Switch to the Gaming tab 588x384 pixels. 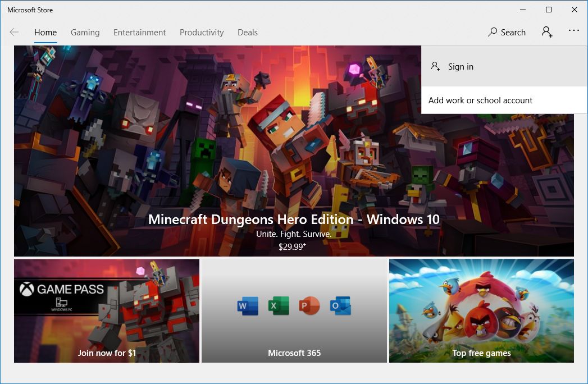[85, 33]
